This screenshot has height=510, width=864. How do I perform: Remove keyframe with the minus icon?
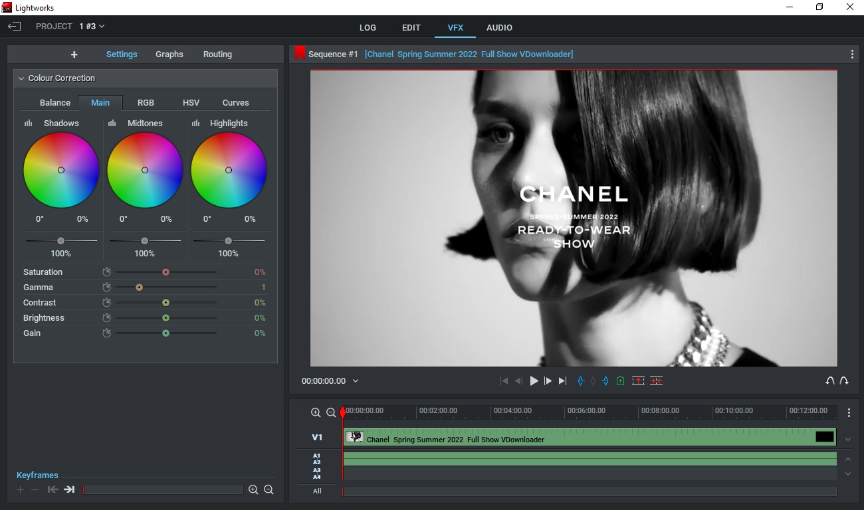[35, 490]
